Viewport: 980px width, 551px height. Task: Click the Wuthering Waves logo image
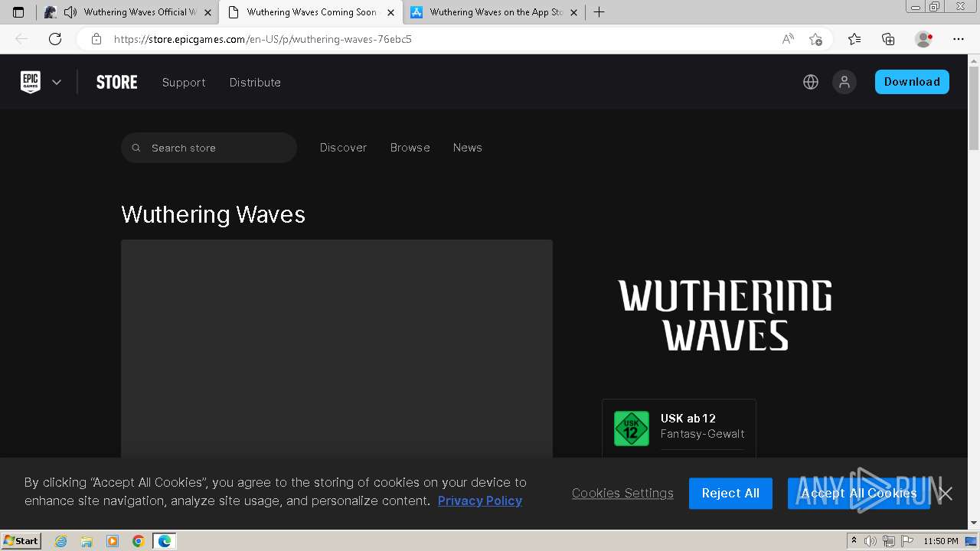click(725, 315)
